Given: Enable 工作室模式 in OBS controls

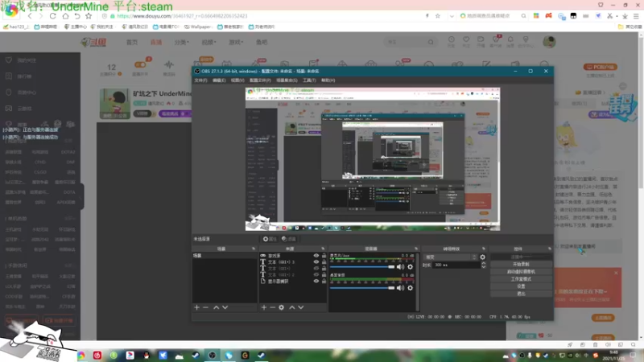Looking at the screenshot, I should tap(521, 279).
